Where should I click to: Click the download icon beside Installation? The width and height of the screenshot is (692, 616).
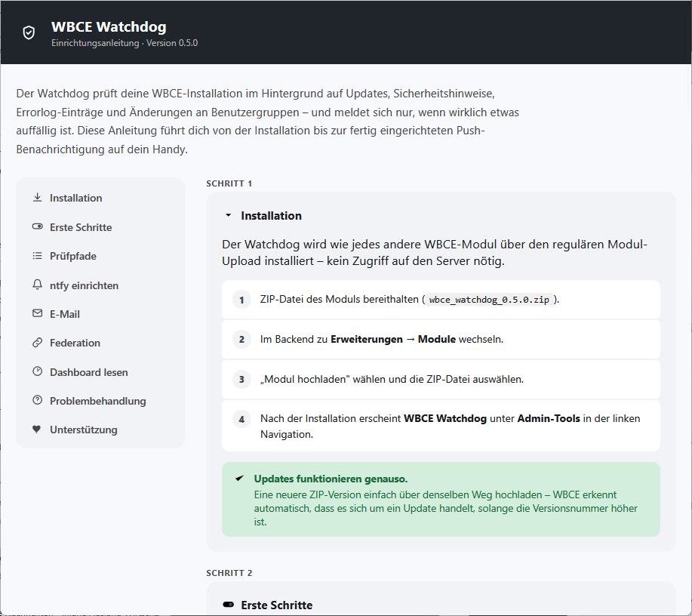[x=38, y=197]
